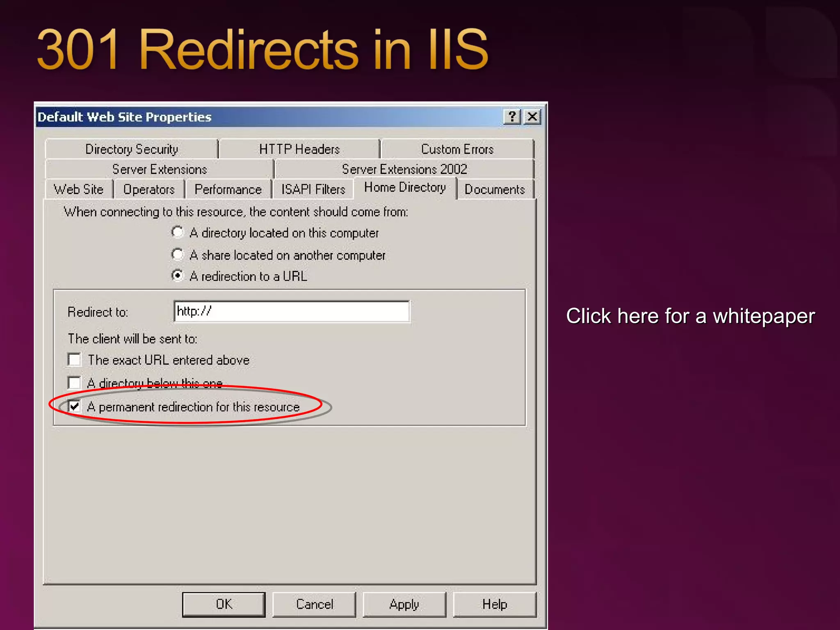Open the Server Extensions 2002 tab
Viewport: 840px width, 630px height.
[404, 169]
